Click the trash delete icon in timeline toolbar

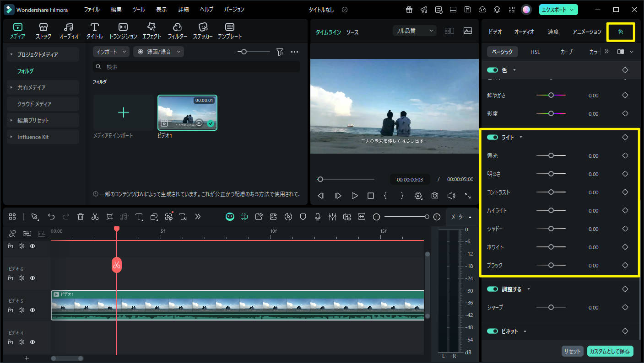(81, 217)
